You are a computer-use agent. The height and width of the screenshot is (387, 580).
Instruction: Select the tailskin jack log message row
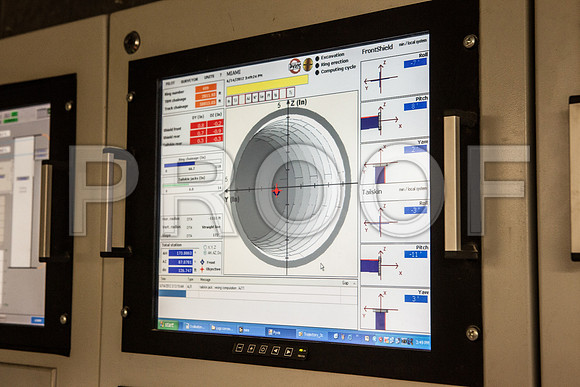257,287
